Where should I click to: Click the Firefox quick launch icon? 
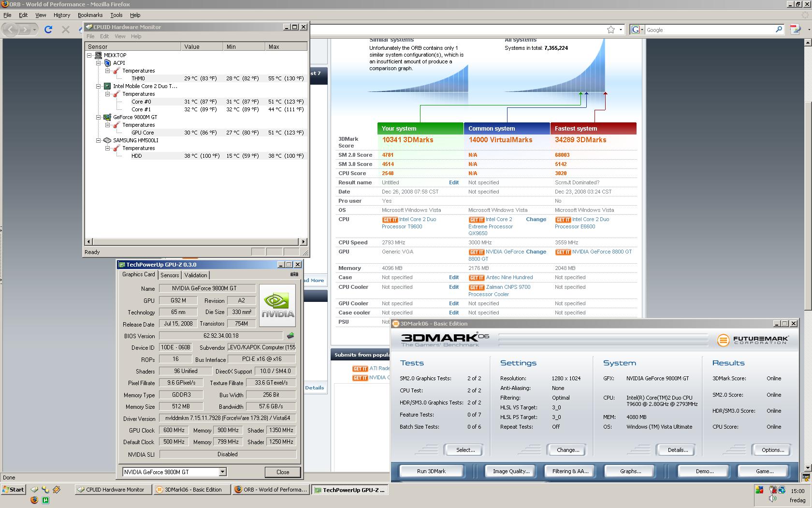click(x=34, y=500)
